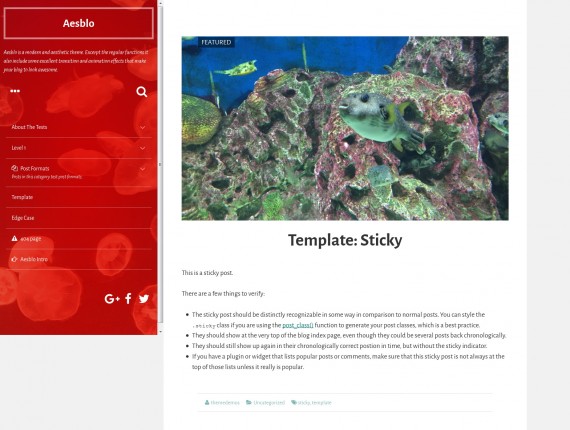
Task: Click the Post Formats menu icon
Action: point(15,168)
